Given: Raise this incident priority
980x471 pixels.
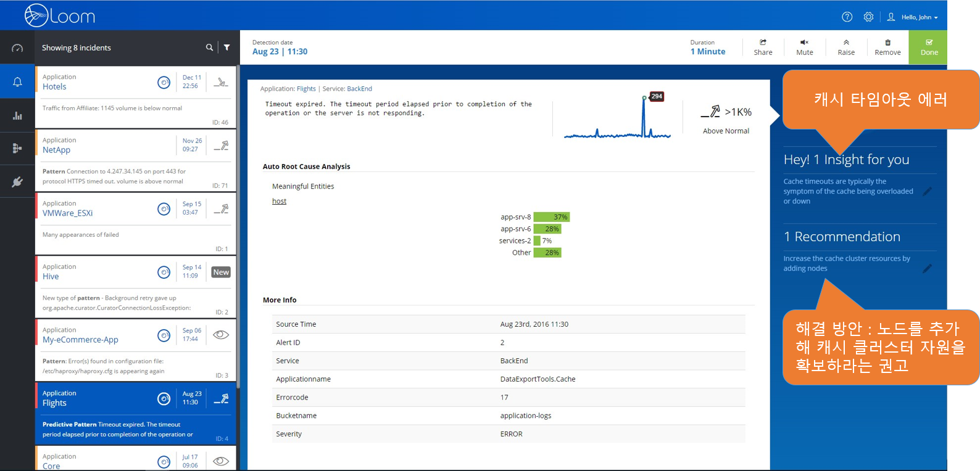Looking at the screenshot, I should point(846,47).
